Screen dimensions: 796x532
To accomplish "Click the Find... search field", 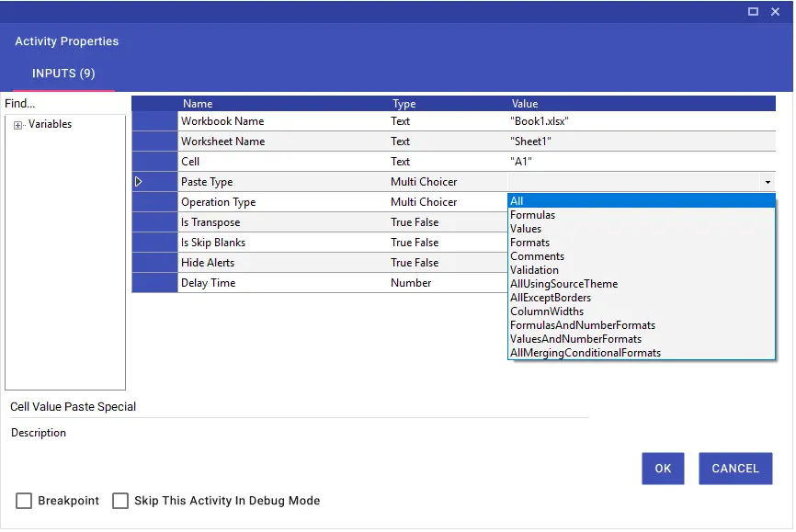I will point(65,104).
